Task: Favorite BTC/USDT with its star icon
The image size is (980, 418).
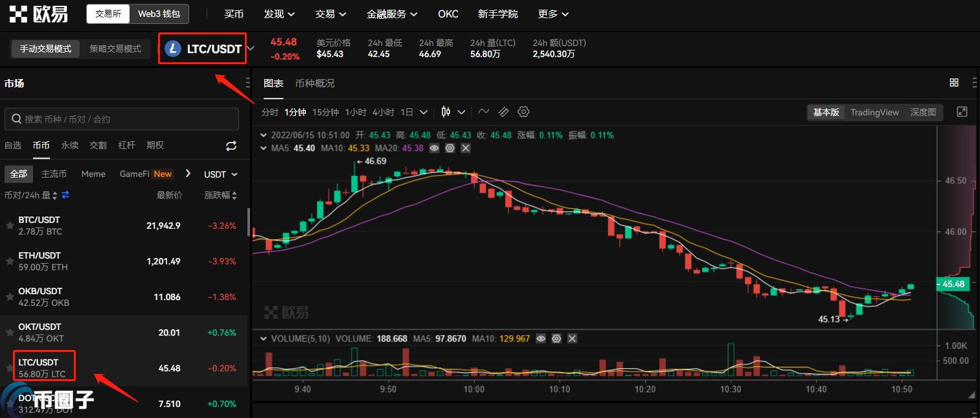Action: pos(10,226)
